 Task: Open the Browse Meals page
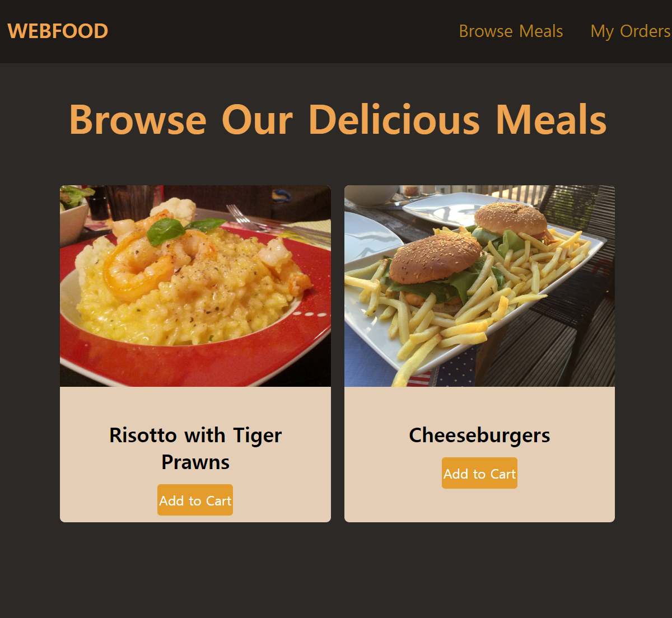pyautogui.click(x=511, y=31)
